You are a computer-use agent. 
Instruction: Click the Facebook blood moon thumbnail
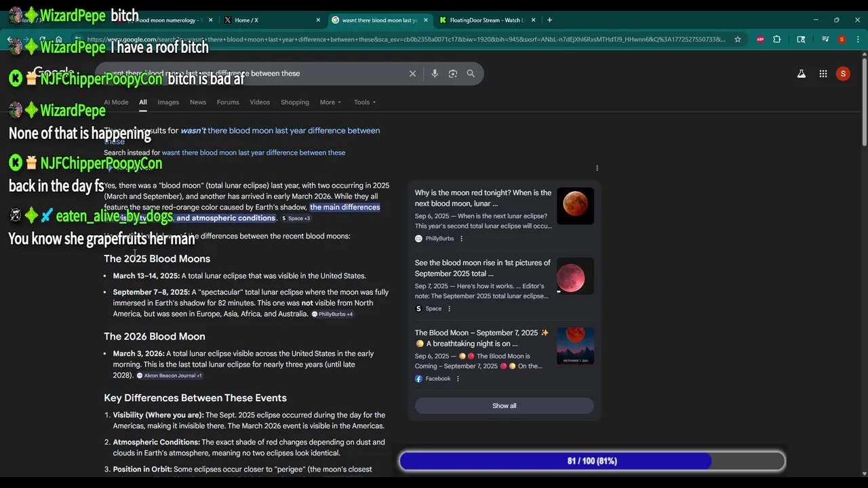tap(575, 346)
